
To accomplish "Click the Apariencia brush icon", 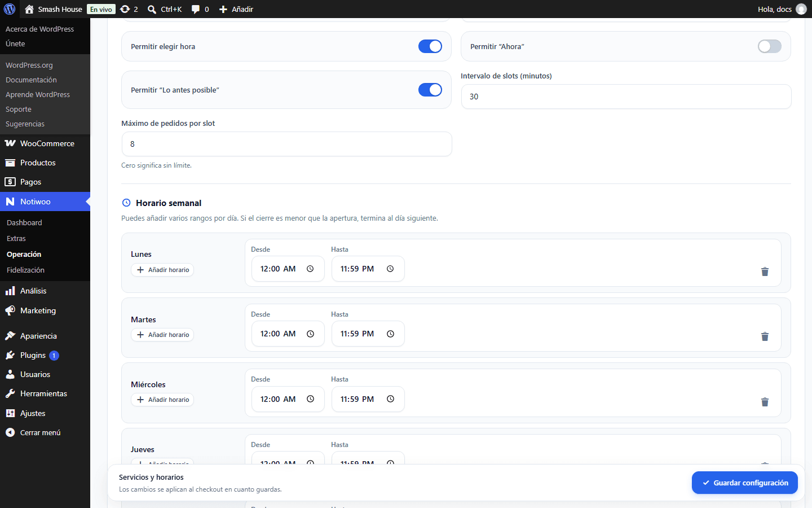I will 10,336.
